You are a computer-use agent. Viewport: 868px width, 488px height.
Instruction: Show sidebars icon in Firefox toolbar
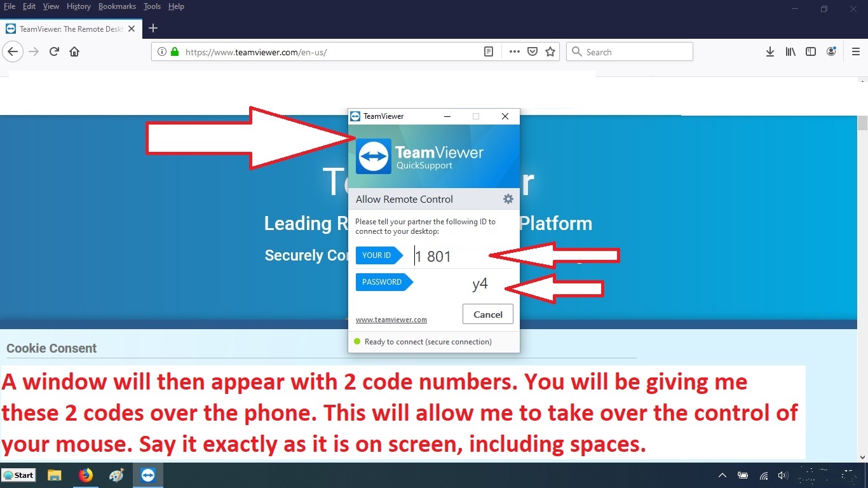point(811,52)
